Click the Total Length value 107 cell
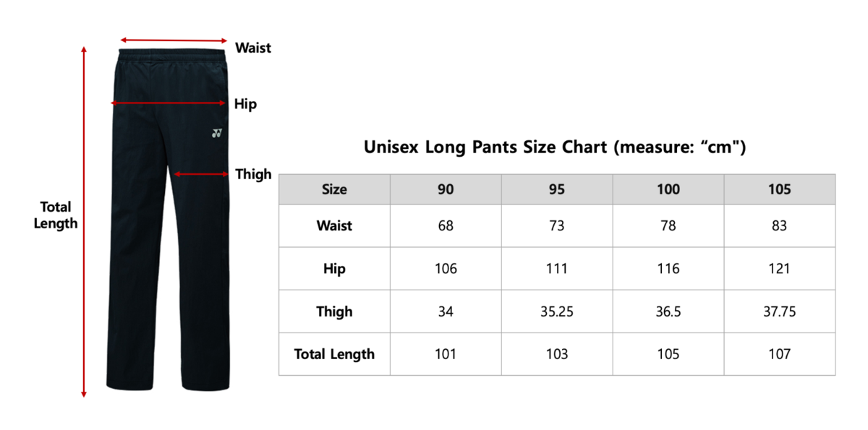 click(x=780, y=354)
